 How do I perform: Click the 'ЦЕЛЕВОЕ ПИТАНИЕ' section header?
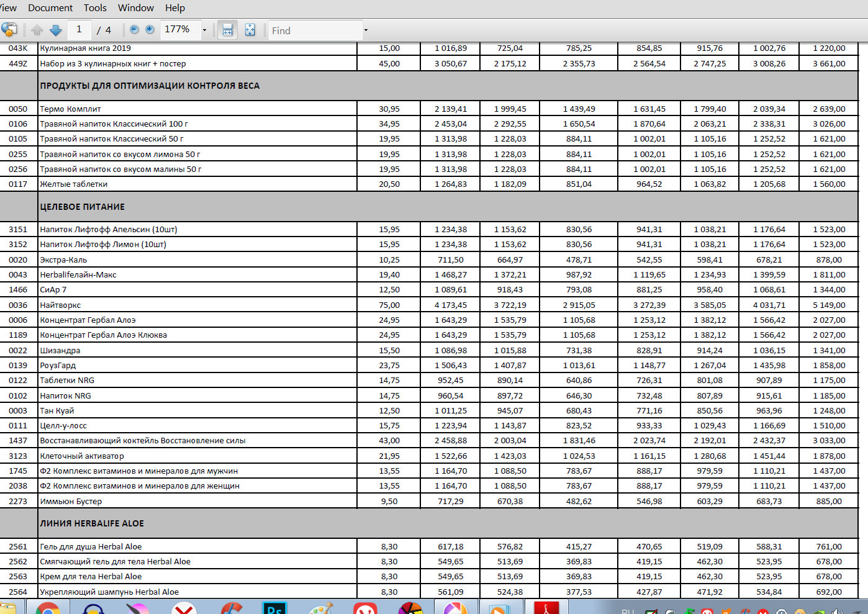(82, 207)
